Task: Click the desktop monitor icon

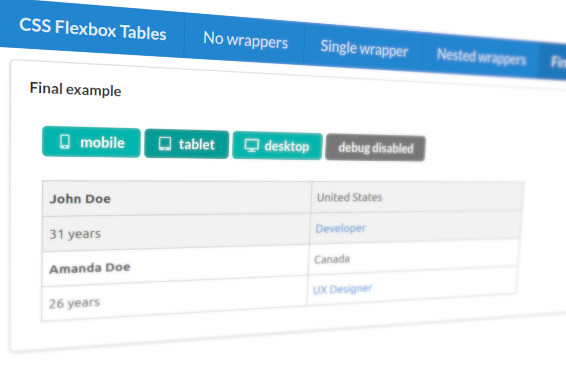Action: coord(251,145)
